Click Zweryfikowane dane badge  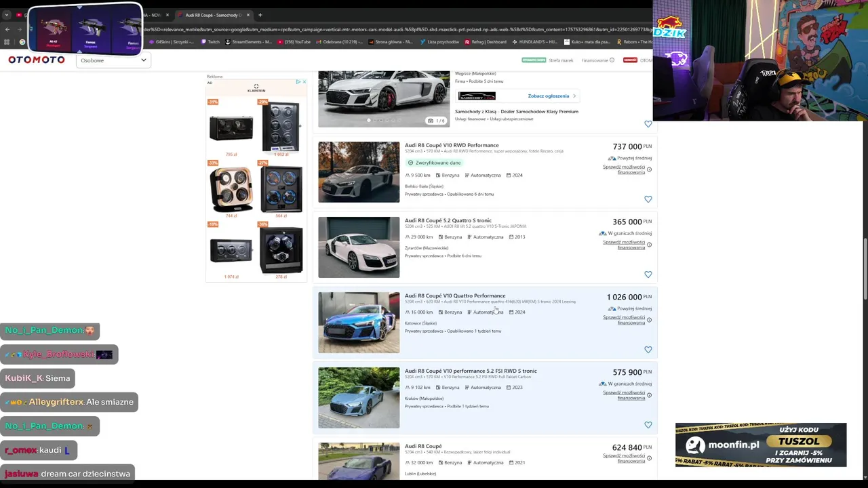(434, 163)
